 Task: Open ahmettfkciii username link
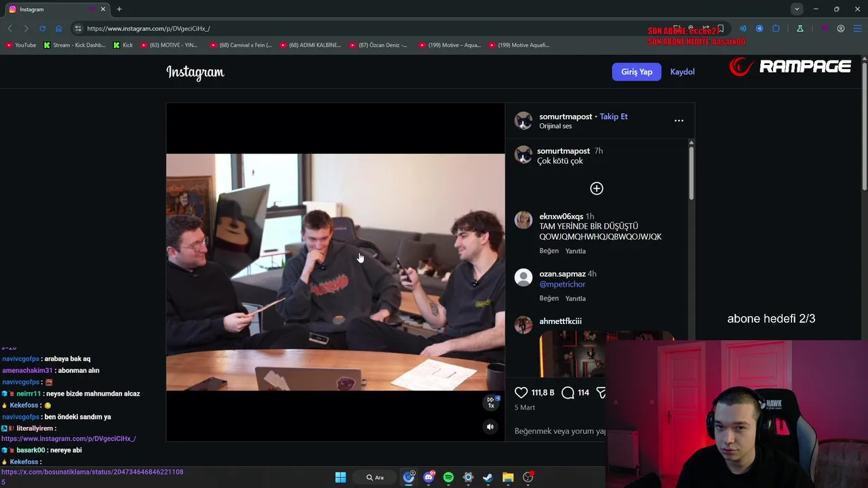coord(560,321)
